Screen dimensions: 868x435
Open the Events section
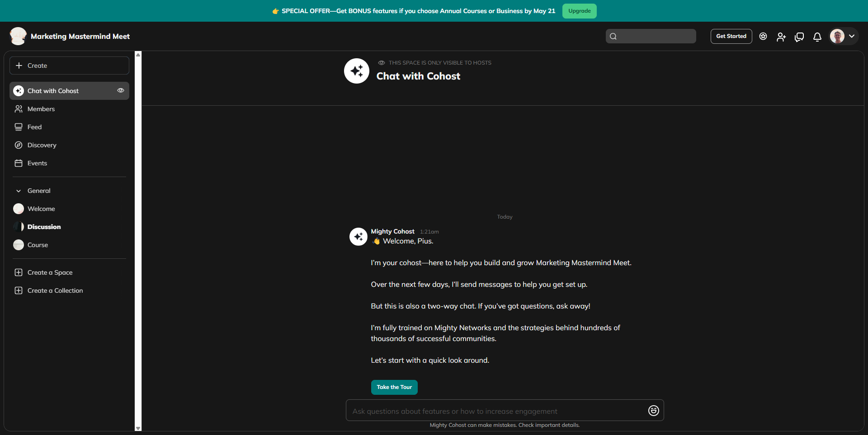[37, 163]
